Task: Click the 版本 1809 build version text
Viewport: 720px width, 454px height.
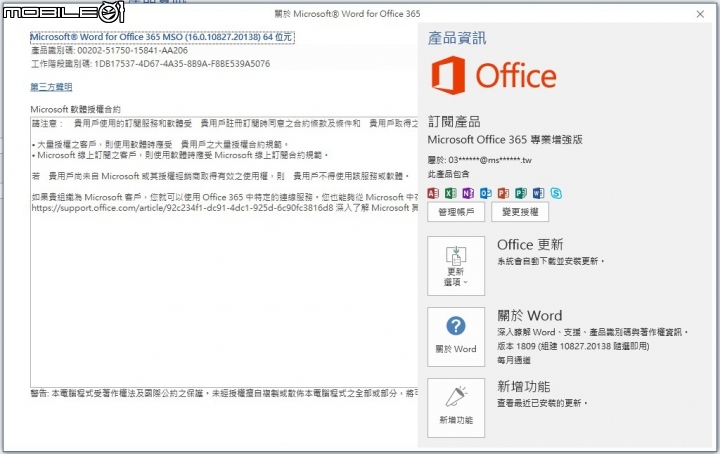Action: coord(573,346)
